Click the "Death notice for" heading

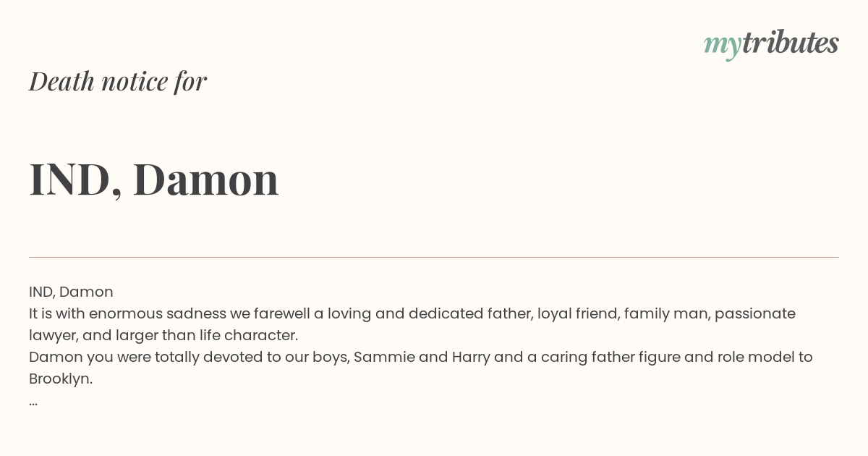[118, 81]
